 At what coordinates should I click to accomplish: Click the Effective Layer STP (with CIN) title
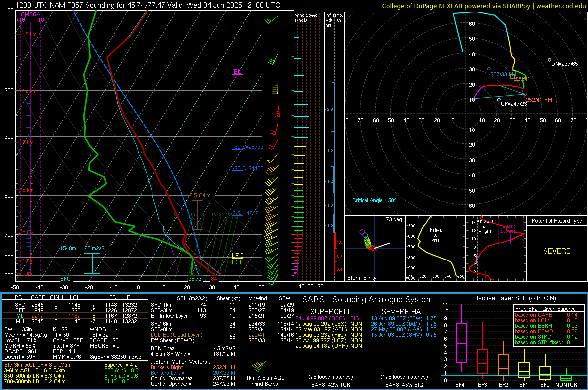point(514,298)
